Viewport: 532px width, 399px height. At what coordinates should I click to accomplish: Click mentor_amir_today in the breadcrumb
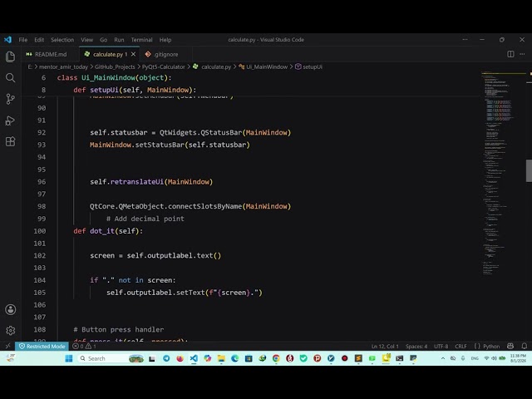pos(63,66)
